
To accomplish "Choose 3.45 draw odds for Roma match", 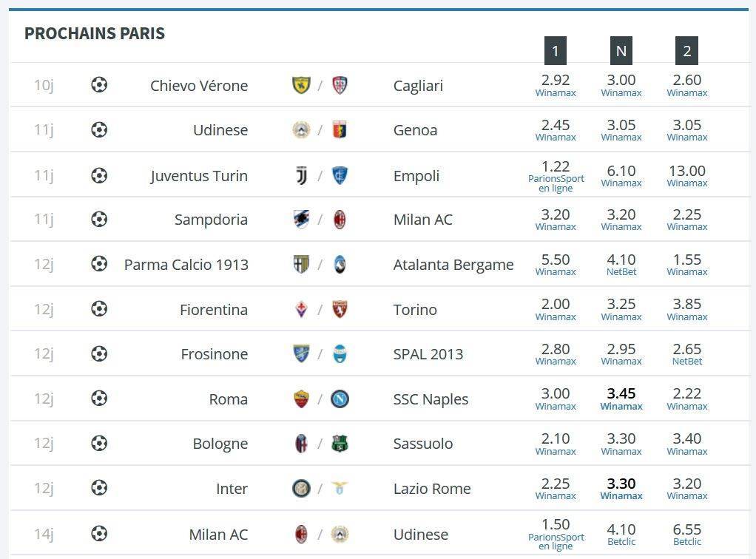I will (621, 393).
